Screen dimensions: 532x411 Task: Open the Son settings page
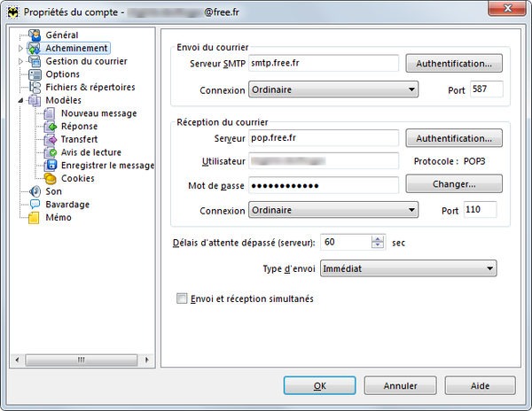(x=53, y=191)
